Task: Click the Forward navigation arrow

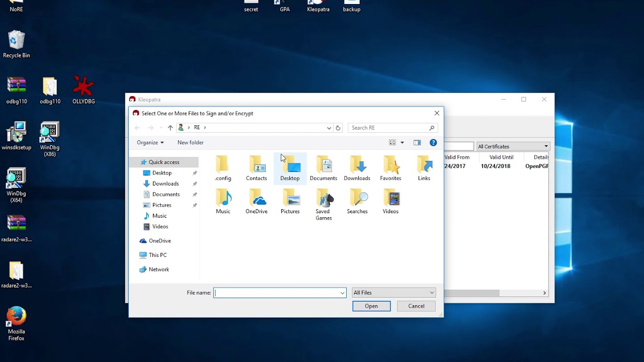Action: coord(150,128)
